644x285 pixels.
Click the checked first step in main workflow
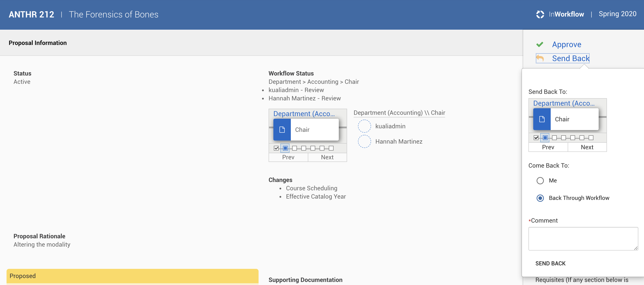click(x=276, y=148)
